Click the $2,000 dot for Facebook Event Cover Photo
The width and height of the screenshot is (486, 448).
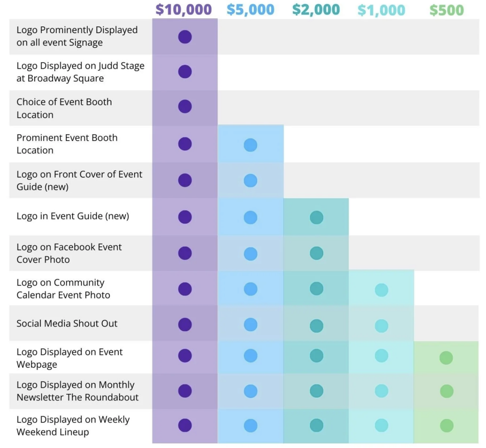pos(316,253)
